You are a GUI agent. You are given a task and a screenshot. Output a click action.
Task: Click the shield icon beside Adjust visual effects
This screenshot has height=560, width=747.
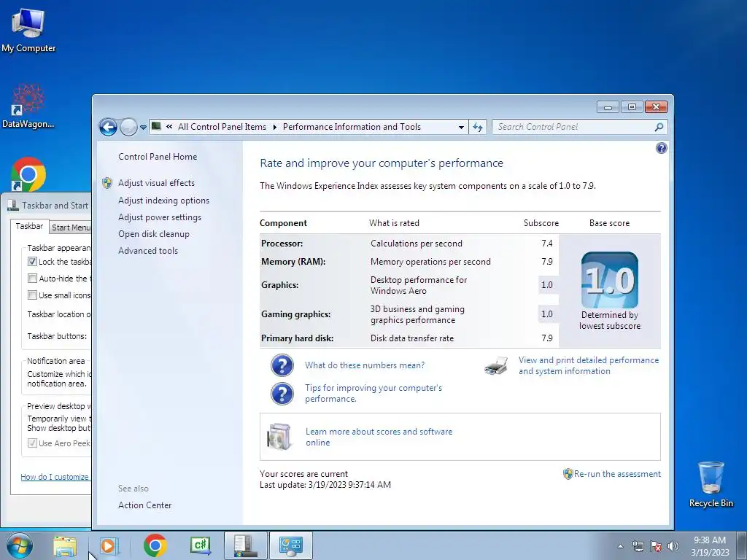[x=107, y=183]
